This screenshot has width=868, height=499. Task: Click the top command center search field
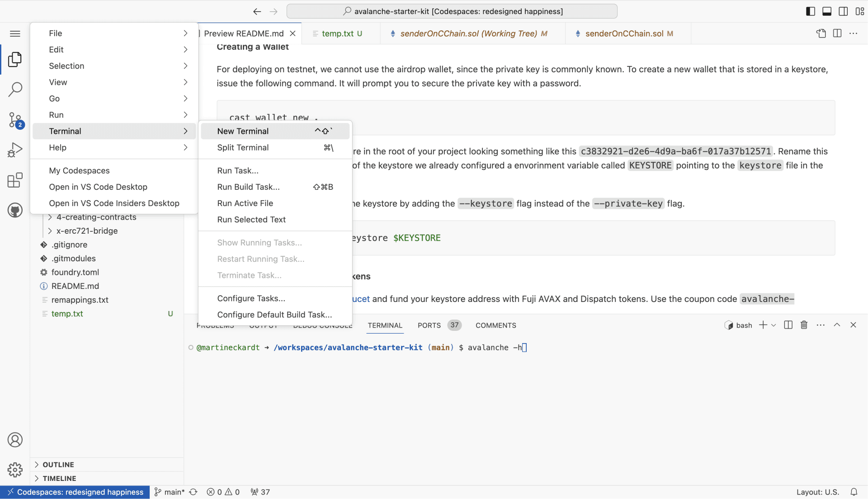pos(452,11)
